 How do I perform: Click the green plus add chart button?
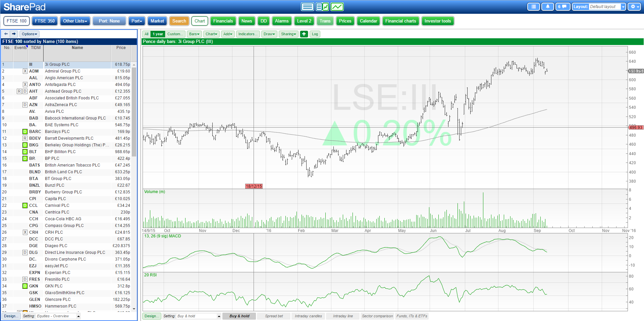(x=304, y=34)
